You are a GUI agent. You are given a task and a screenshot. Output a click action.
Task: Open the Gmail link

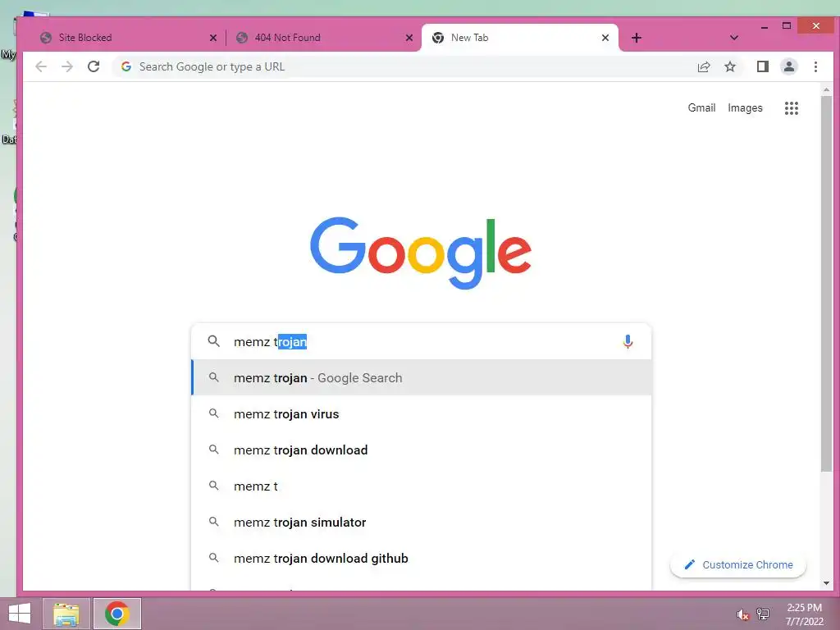click(x=701, y=107)
